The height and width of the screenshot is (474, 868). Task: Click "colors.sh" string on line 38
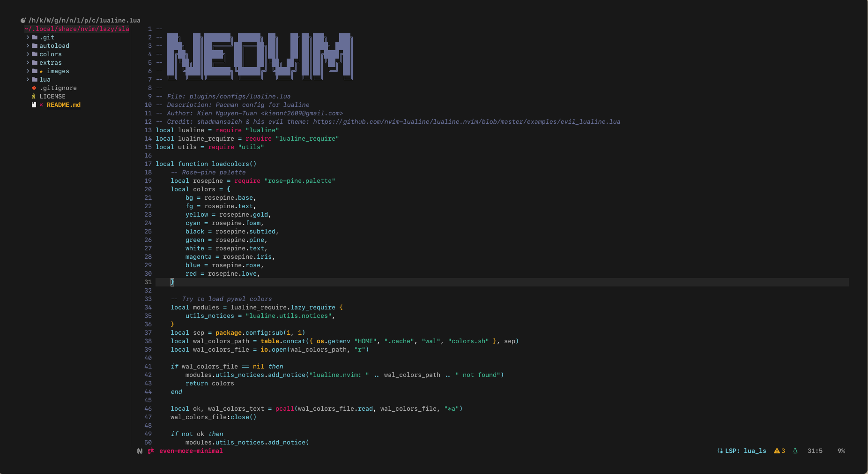pos(468,341)
